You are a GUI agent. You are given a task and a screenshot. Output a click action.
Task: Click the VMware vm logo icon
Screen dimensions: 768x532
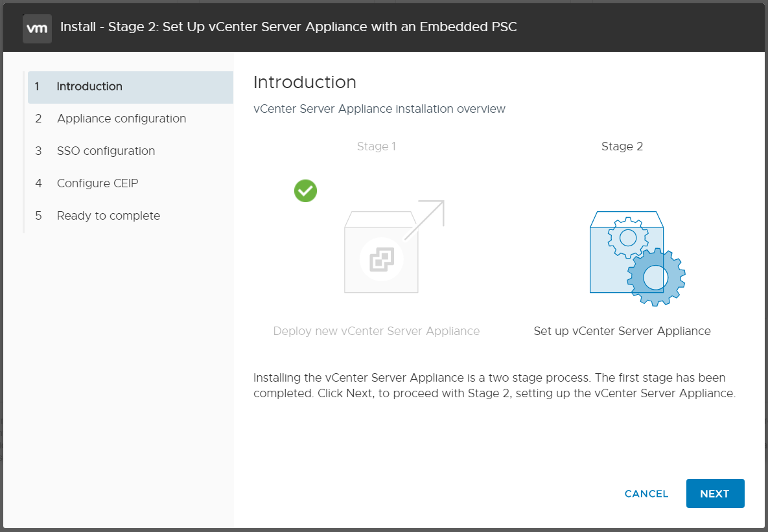tap(37, 29)
